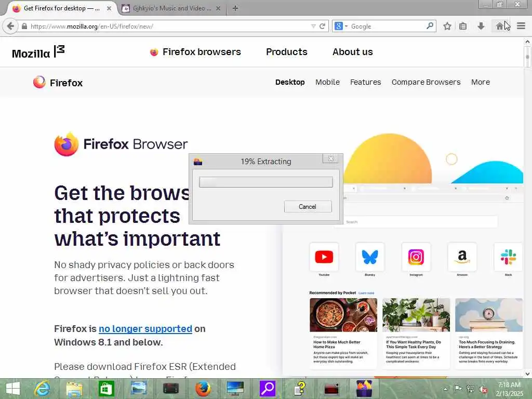The image size is (532, 399).
Task: Click the browser back arrow button
Action: [10, 26]
